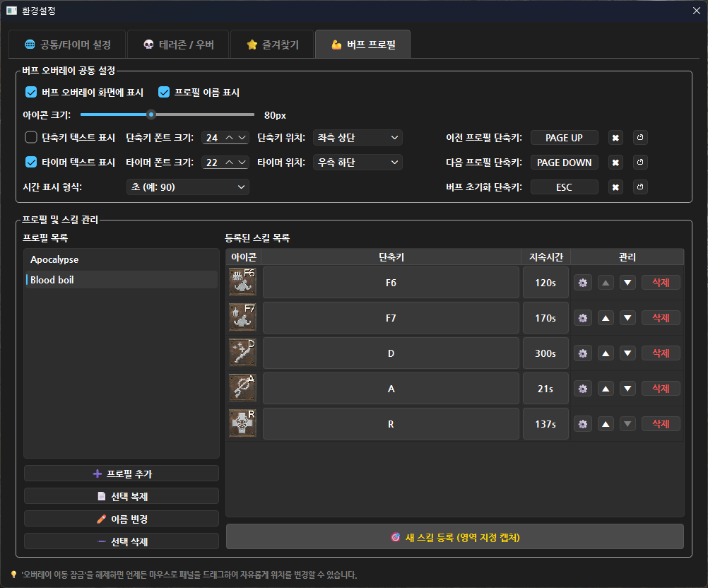Delete the R skill row
The height and width of the screenshot is (588, 708).
point(661,424)
